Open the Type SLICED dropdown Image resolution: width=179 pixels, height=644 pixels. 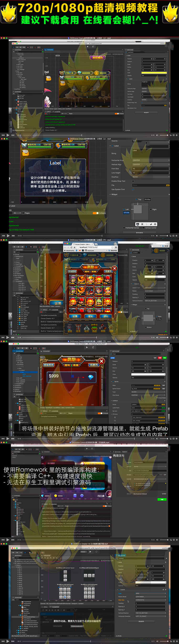[148, 392]
